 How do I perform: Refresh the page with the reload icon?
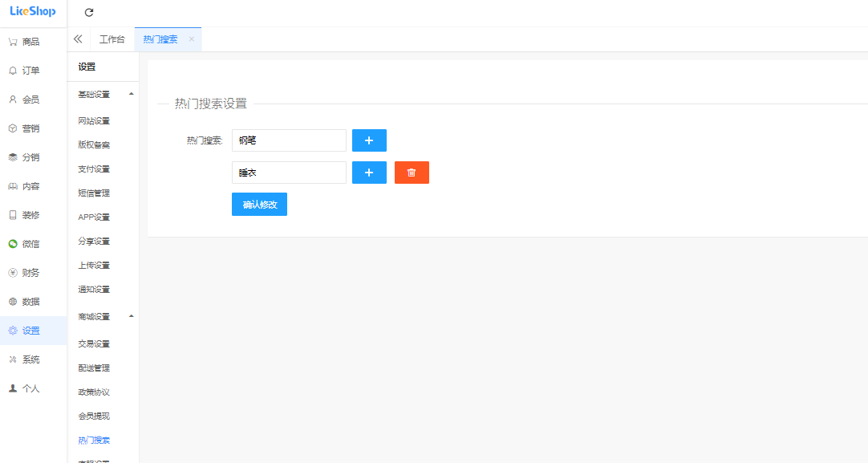88,12
